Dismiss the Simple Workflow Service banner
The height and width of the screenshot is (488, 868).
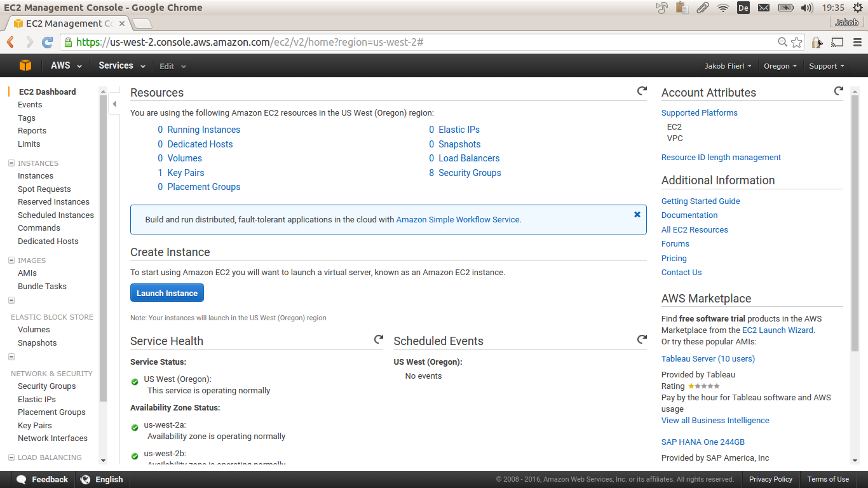pos(637,215)
